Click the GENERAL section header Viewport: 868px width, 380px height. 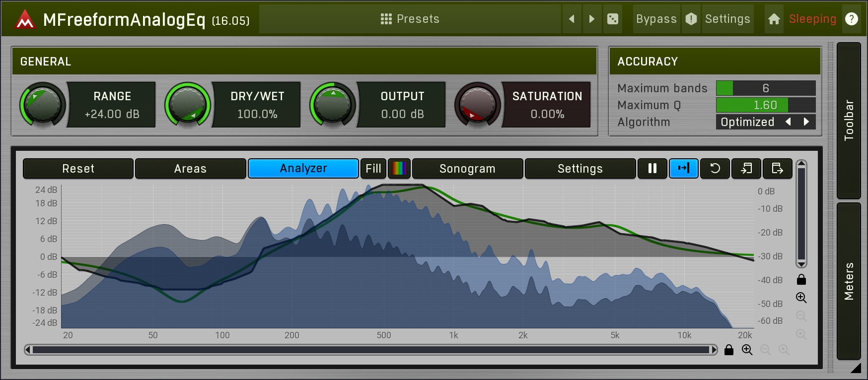point(304,62)
